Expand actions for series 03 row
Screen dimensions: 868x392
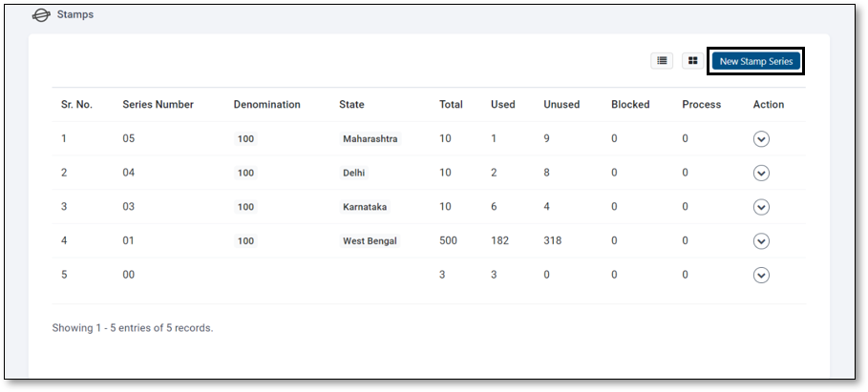pos(761,207)
